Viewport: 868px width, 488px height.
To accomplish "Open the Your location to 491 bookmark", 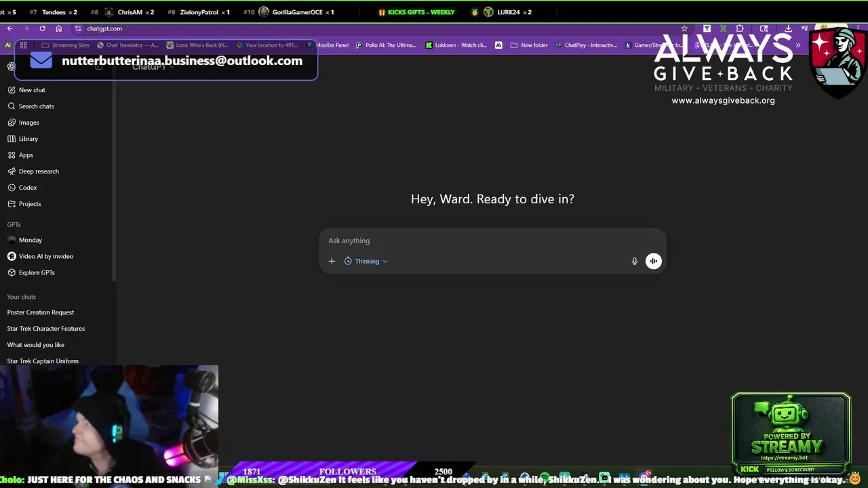I will pos(267,45).
